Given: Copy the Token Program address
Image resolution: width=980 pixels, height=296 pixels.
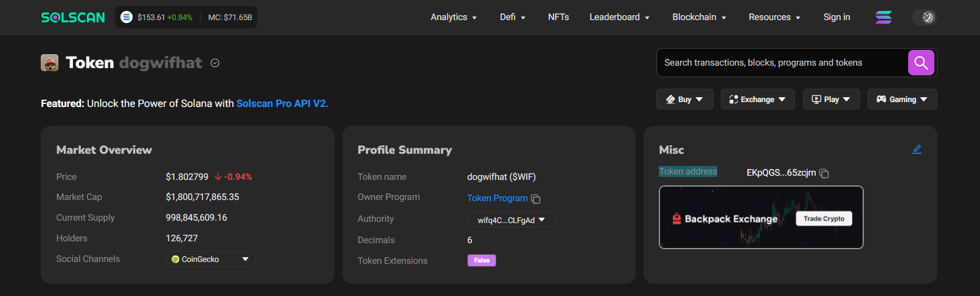Looking at the screenshot, I should pos(536,199).
